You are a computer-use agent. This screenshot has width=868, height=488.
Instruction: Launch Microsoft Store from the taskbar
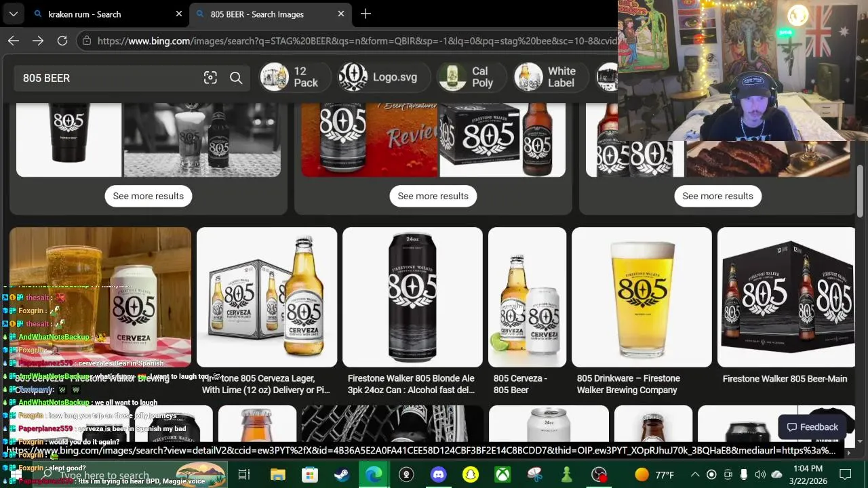pos(310,474)
